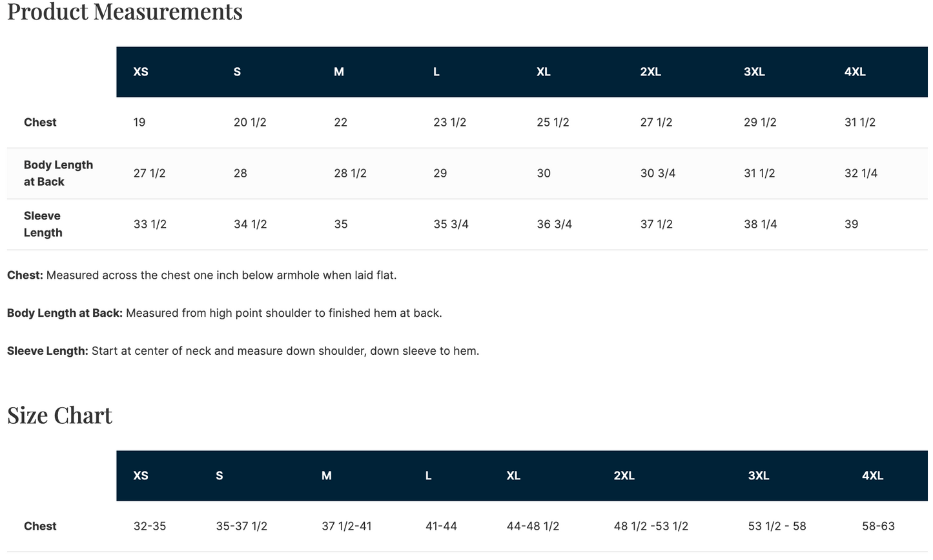The image size is (933, 560).
Task: Click the Size Chart heading
Action: tap(59, 415)
